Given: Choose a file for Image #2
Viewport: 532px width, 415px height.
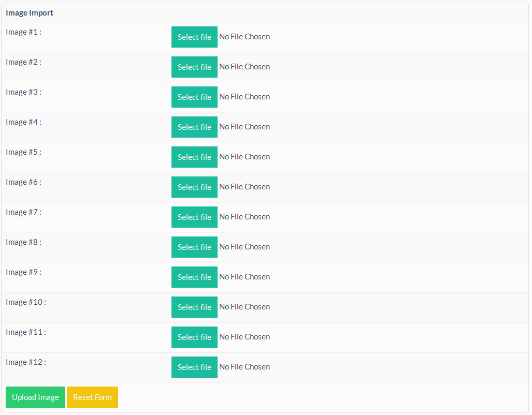Looking at the screenshot, I should point(194,67).
